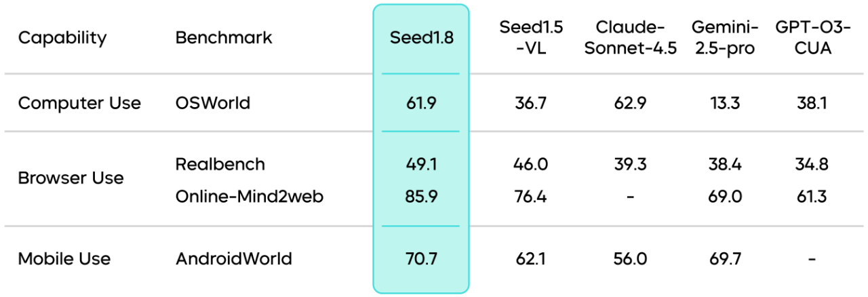Image resolution: width=868 pixels, height=297 pixels.
Task: Select the AndroidWorld benchmark name
Action: tap(234, 259)
